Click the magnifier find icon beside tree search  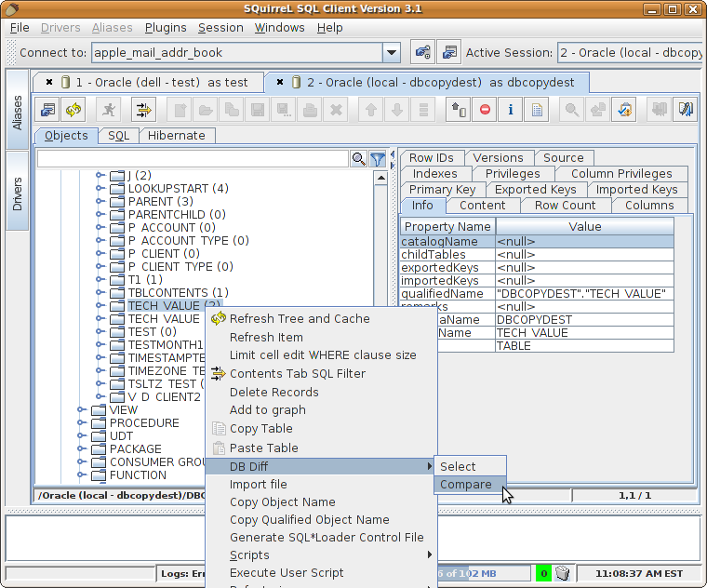coord(358,160)
